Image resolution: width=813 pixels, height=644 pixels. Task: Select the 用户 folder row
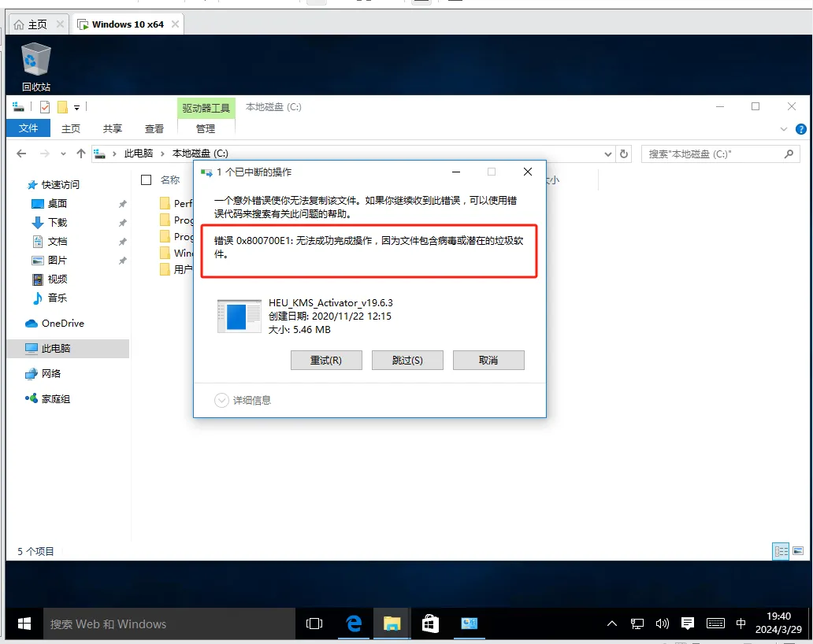[x=176, y=269]
